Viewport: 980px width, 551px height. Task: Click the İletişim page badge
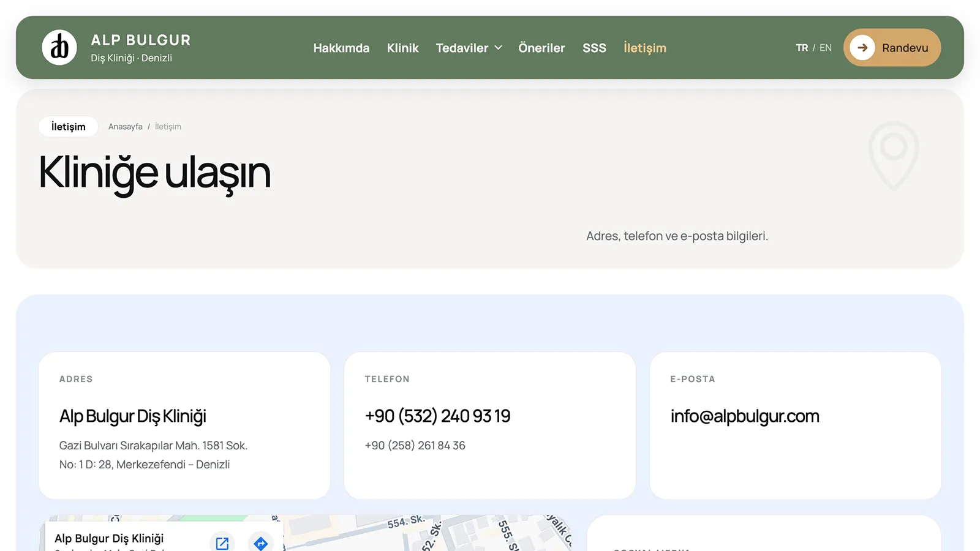[69, 127]
